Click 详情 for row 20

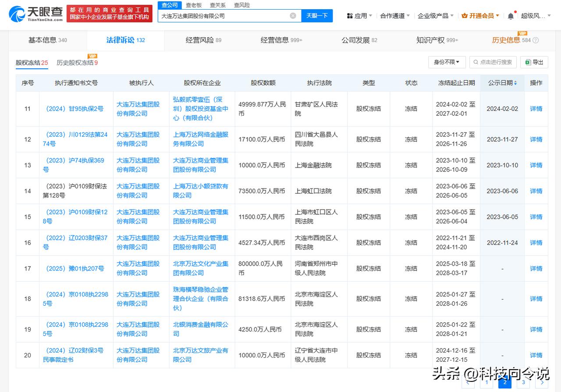[x=536, y=355]
